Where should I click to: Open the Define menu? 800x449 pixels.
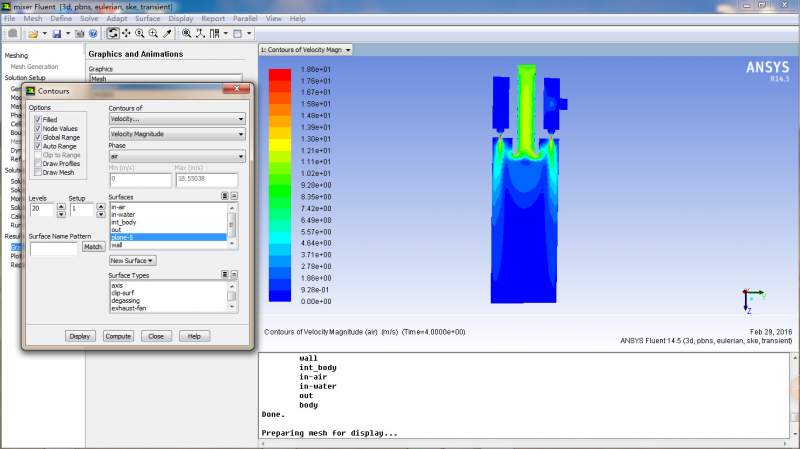tap(61, 19)
